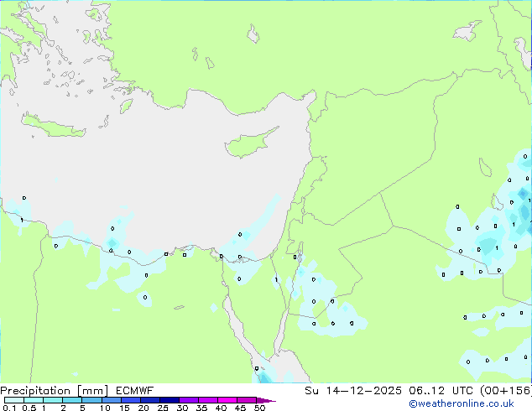The height and width of the screenshot is (411, 532).
Task: Click the '06..12 UTC' time range text
Action: tap(441, 391)
